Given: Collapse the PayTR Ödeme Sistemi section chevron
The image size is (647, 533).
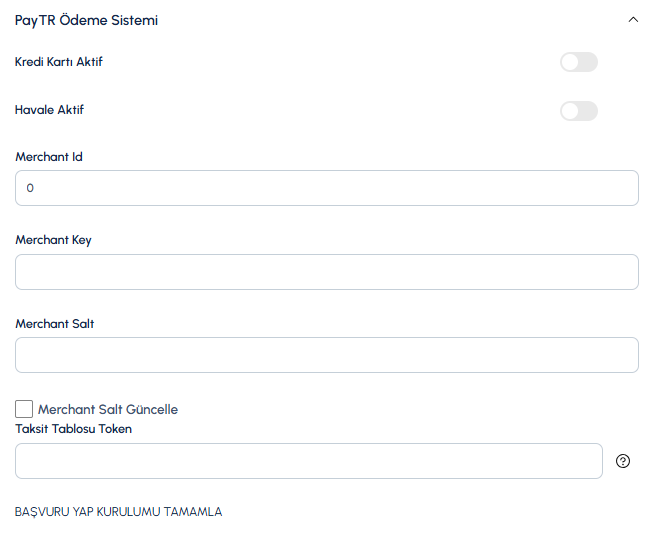Looking at the screenshot, I should click(x=633, y=19).
